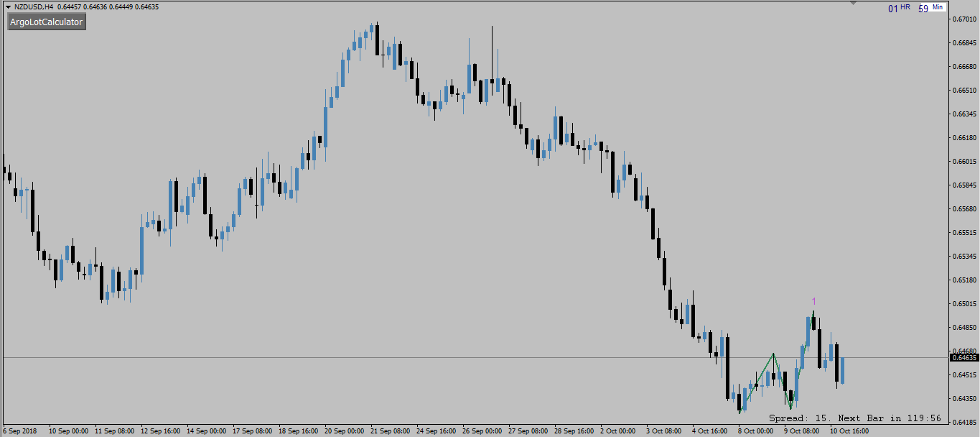This screenshot has height=437, width=980.
Task: Click time axis label 11 Sep 08:00
Action: click(115, 431)
